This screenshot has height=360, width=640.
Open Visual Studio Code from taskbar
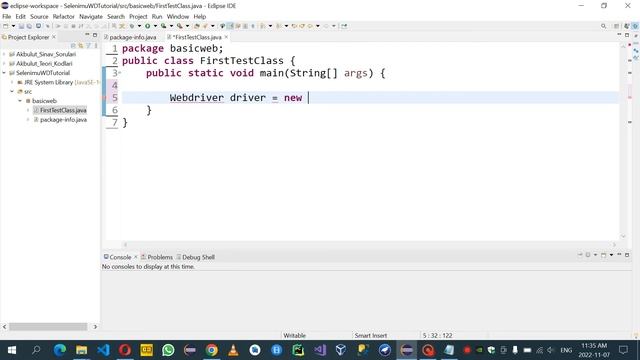pyautogui.click(x=103, y=350)
